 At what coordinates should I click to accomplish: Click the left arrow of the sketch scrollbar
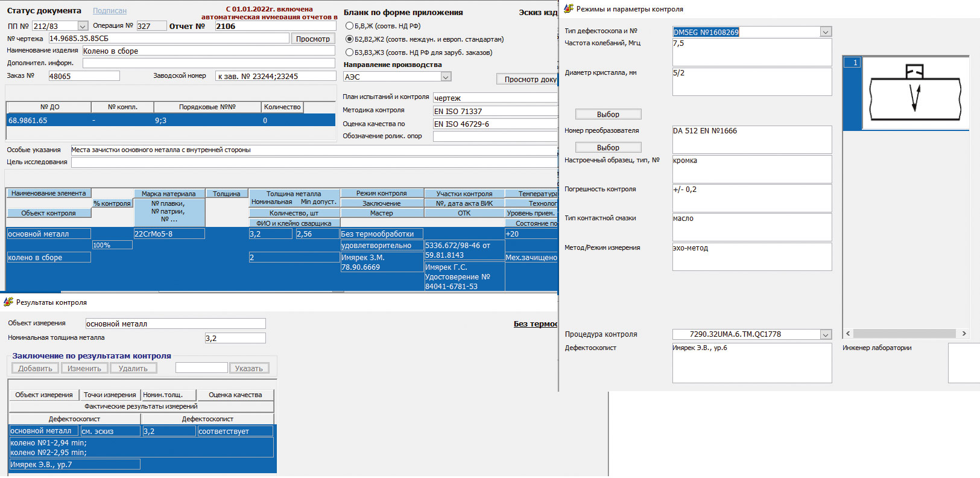848,333
